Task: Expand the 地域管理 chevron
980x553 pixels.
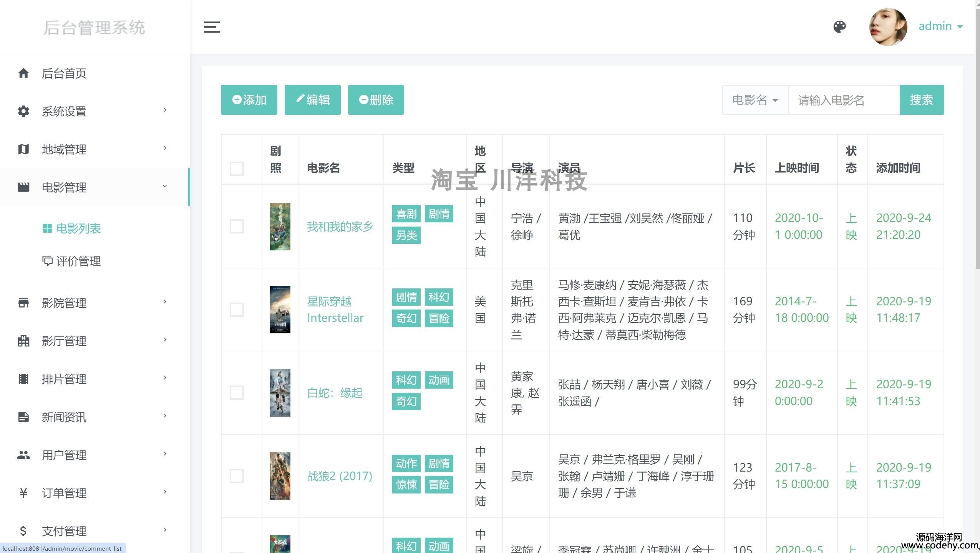Action: tap(165, 148)
